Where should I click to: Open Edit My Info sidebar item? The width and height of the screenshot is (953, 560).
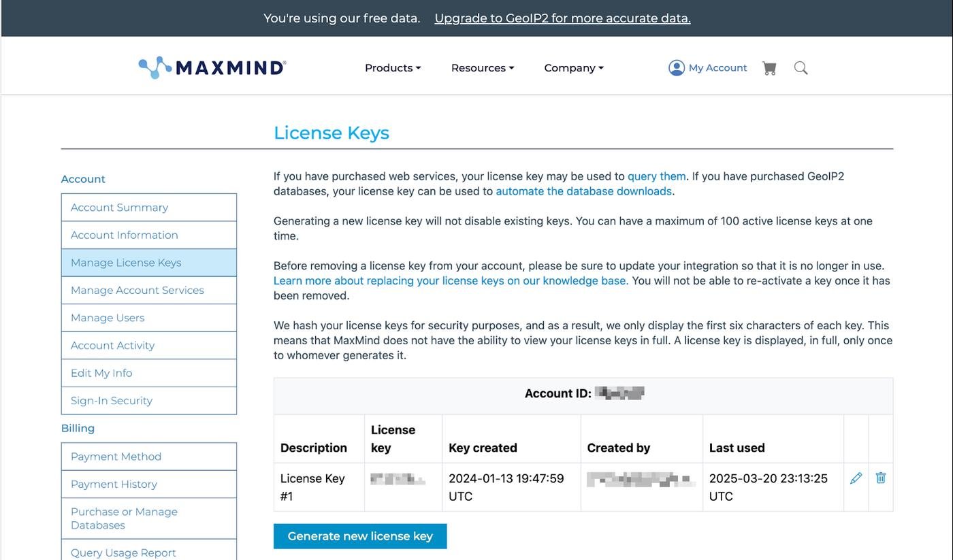pyautogui.click(x=149, y=373)
